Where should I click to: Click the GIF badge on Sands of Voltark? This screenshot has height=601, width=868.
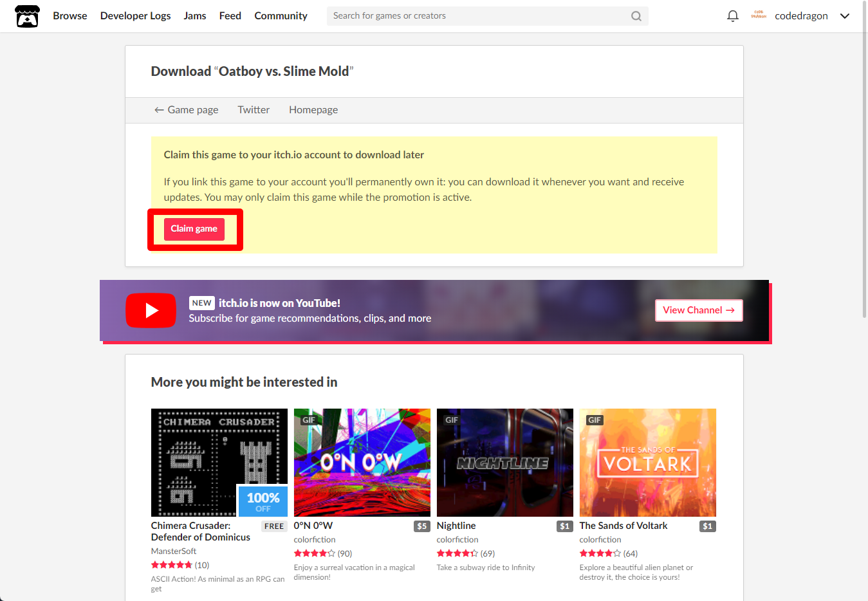click(x=595, y=420)
